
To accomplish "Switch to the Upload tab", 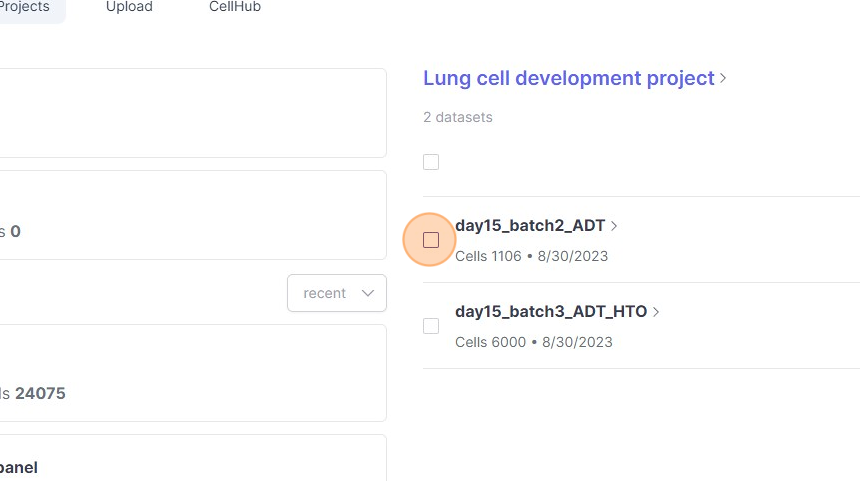I will click(x=129, y=7).
